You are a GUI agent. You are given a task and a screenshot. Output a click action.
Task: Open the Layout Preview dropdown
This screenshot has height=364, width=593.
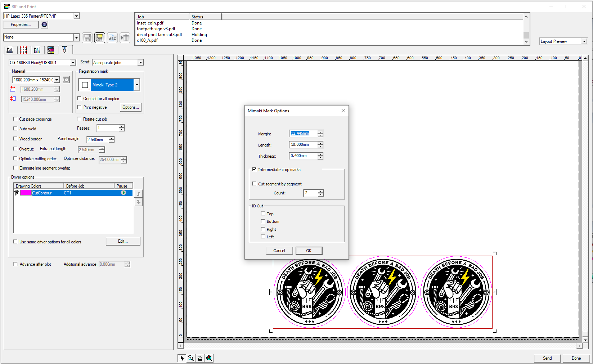click(584, 41)
